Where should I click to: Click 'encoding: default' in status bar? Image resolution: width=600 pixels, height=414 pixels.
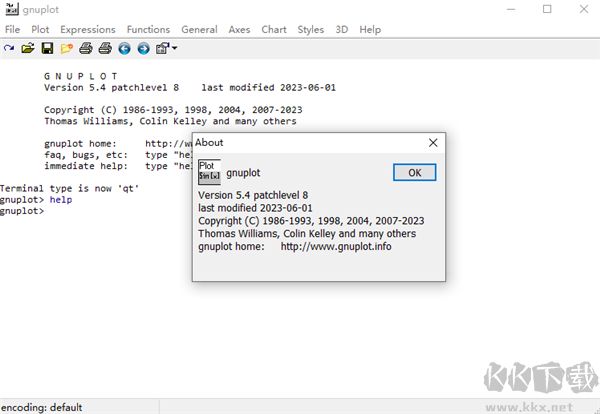point(41,407)
